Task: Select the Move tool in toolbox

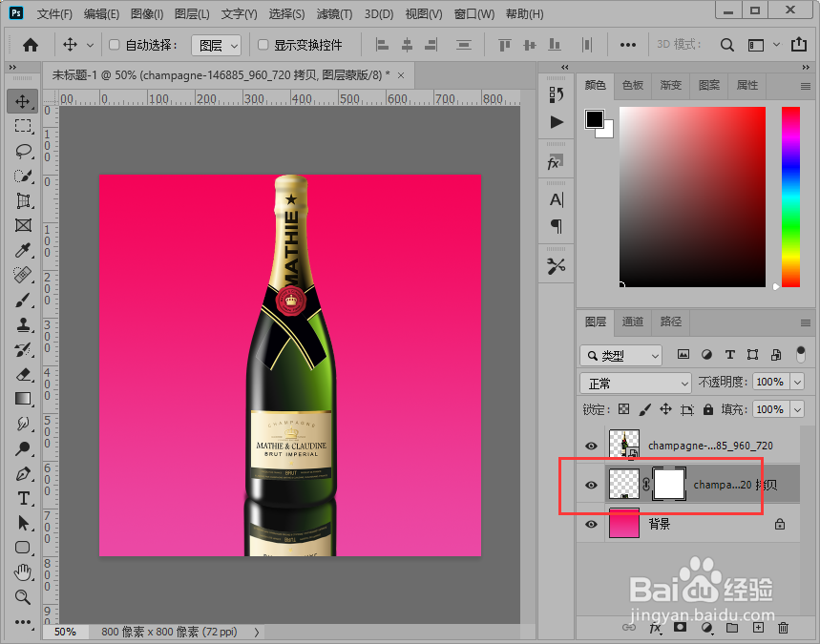Action: click(23, 101)
